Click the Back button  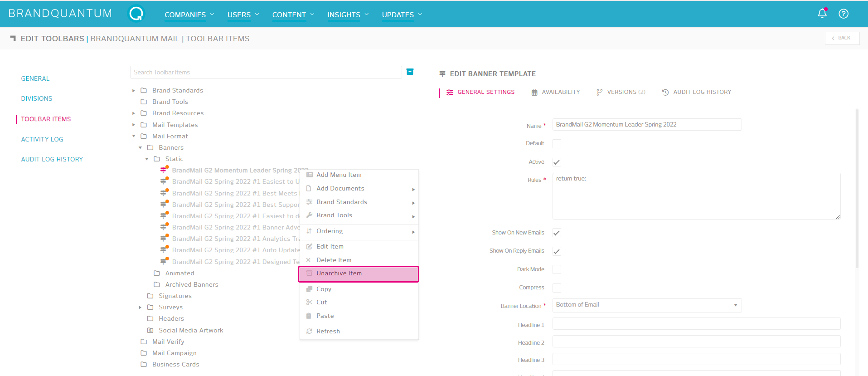click(842, 38)
